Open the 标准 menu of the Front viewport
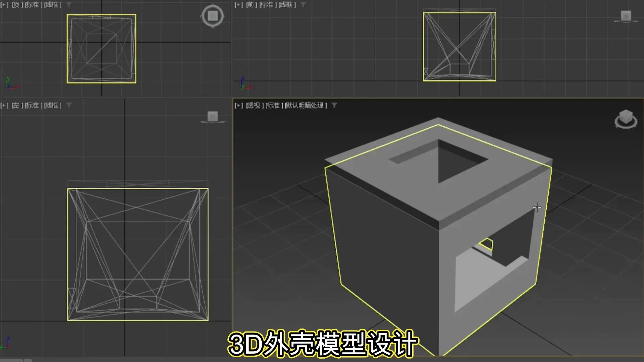The width and height of the screenshot is (644, 362). [267, 5]
